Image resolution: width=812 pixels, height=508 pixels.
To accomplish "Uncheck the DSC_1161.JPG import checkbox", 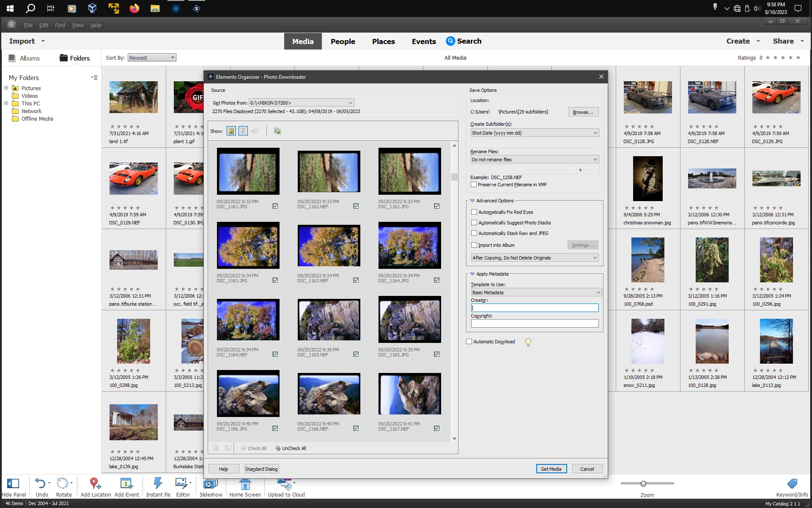I will 275,206.
